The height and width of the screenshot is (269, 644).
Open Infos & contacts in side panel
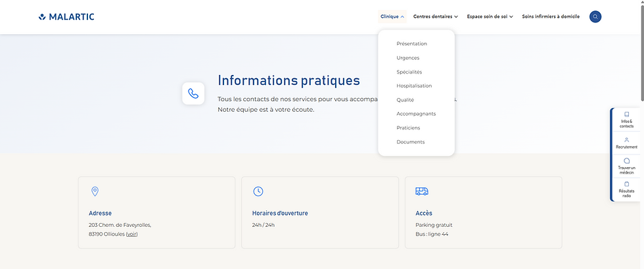coord(626,120)
